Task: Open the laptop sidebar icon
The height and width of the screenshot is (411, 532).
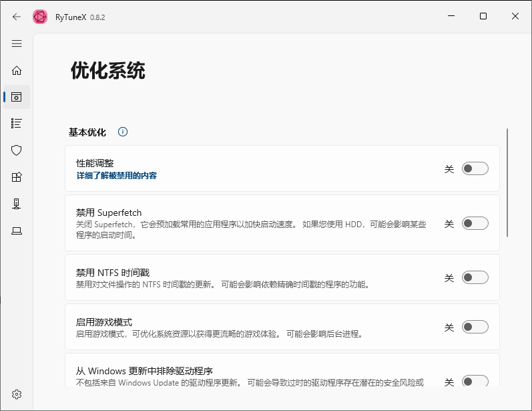Action: 17,231
